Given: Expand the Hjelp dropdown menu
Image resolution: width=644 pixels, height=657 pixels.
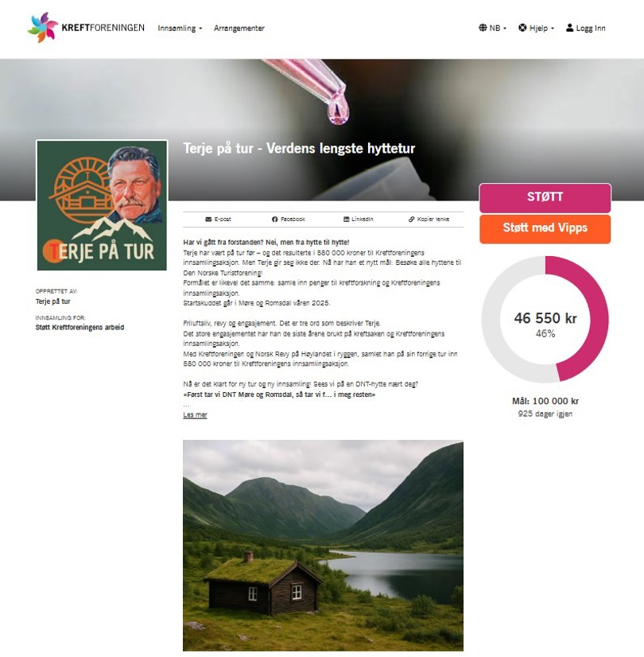Looking at the screenshot, I should click(x=536, y=28).
